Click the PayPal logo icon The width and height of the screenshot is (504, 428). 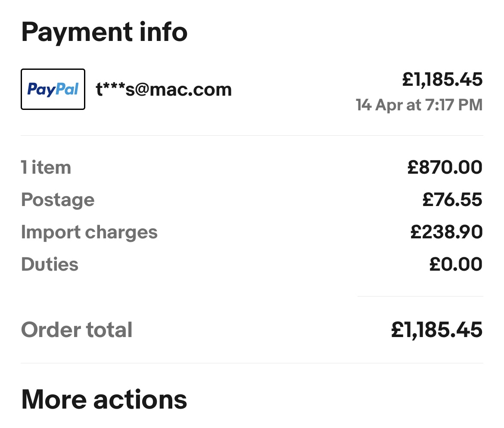click(53, 89)
